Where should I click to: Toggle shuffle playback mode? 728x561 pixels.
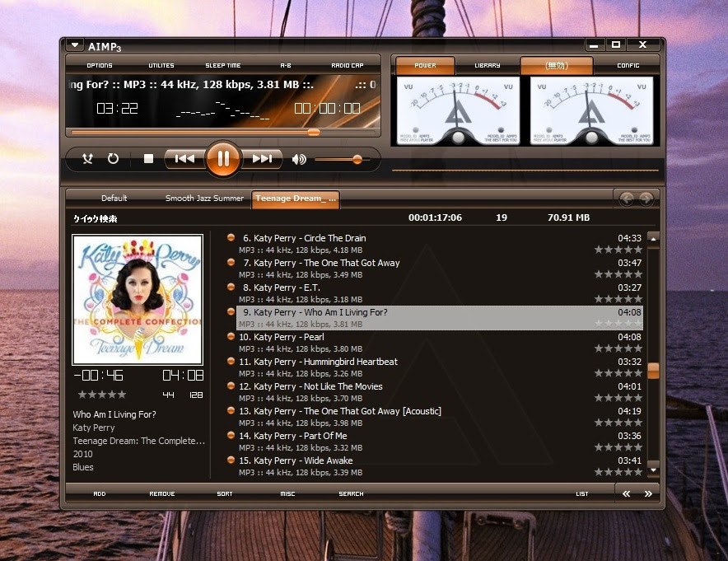click(87, 159)
